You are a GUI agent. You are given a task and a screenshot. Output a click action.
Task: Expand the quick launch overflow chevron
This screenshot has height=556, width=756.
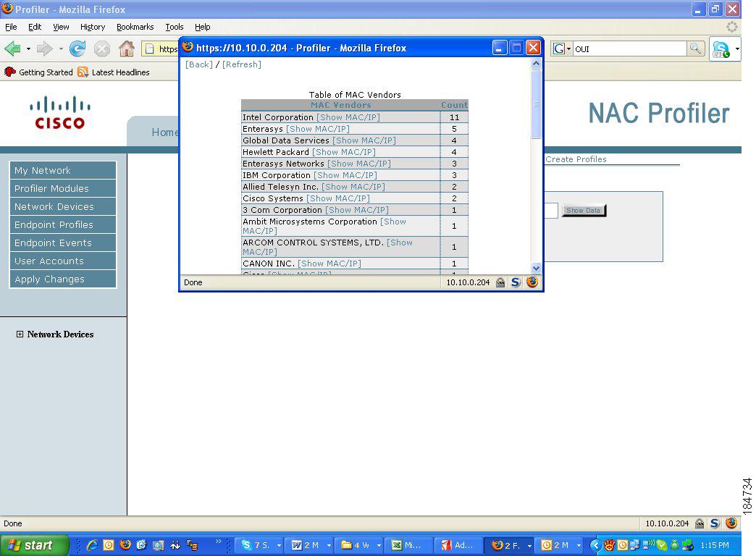pos(219,541)
